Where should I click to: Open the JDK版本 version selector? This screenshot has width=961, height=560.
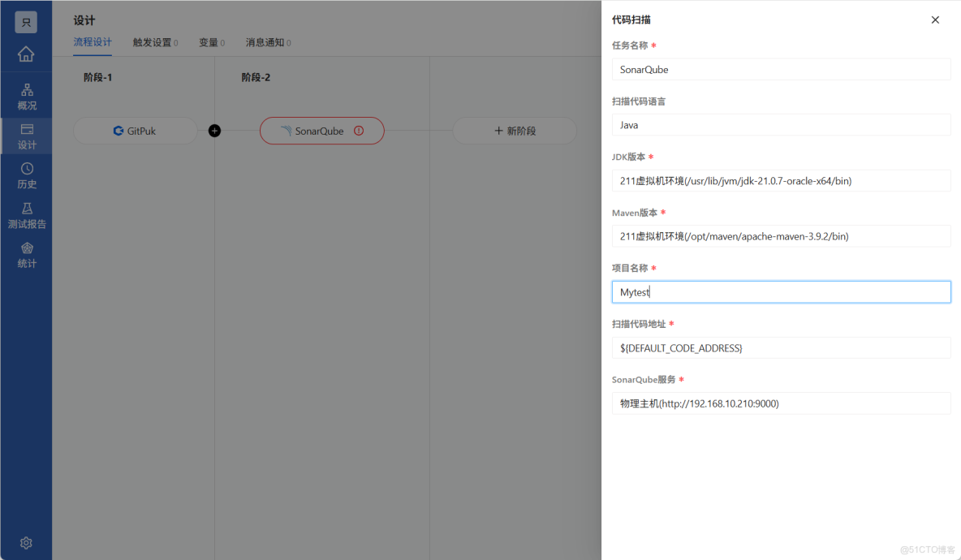pos(781,180)
